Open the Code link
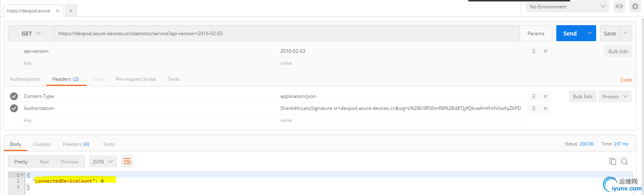The width and height of the screenshot is (644, 195). point(626,80)
